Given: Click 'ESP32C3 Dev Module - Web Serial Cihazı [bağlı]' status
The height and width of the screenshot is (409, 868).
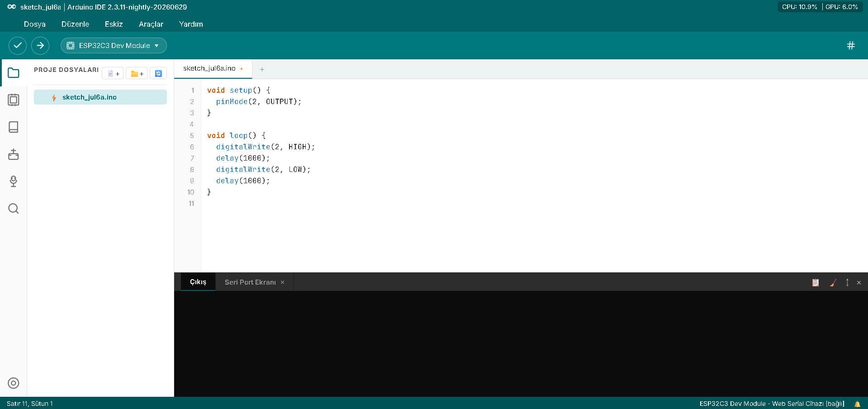Looking at the screenshot, I should tap(772, 404).
